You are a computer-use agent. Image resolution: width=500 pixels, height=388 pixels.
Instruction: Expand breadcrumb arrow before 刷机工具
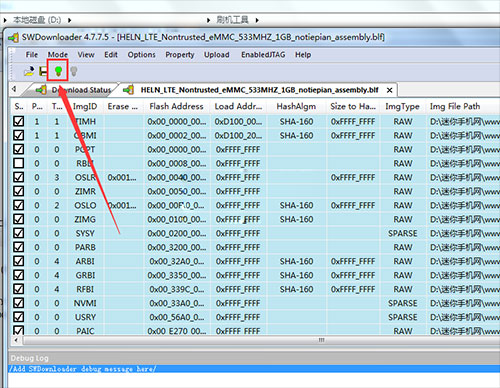(x=208, y=20)
